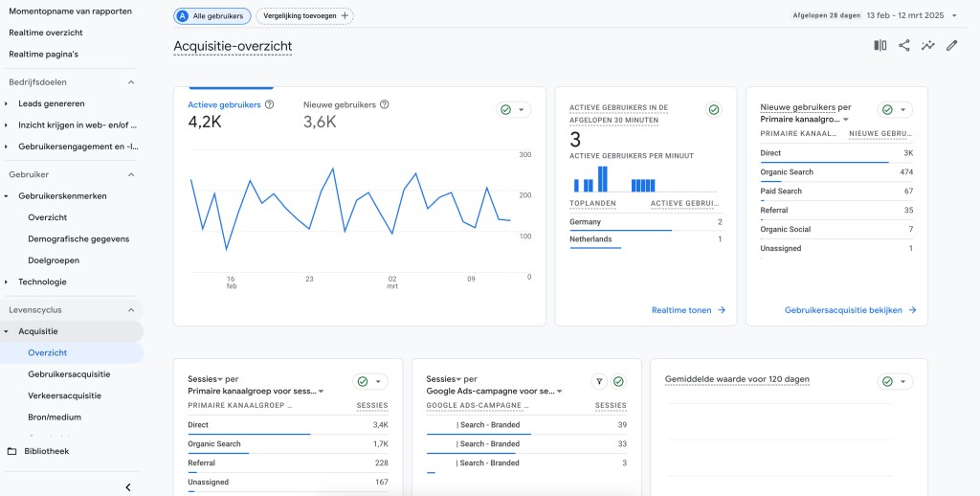This screenshot has height=496, width=980.
Task: Open Realtime overzicht in the sidebar
Action: coord(46,33)
